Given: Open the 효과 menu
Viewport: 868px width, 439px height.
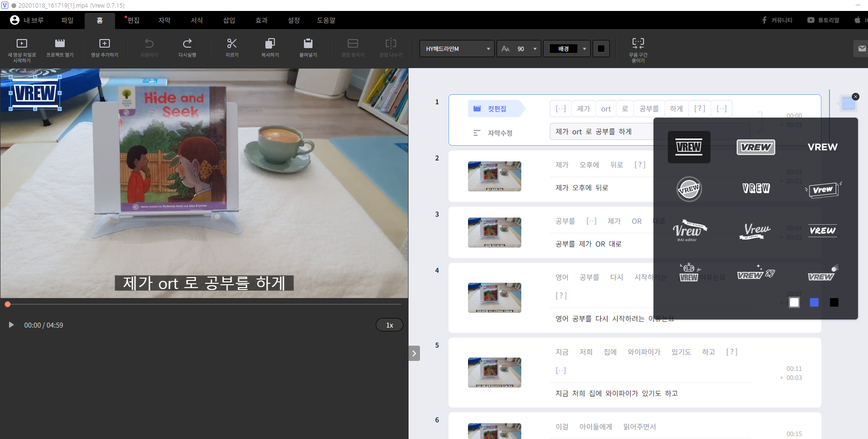Looking at the screenshot, I should pyautogui.click(x=262, y=20).
